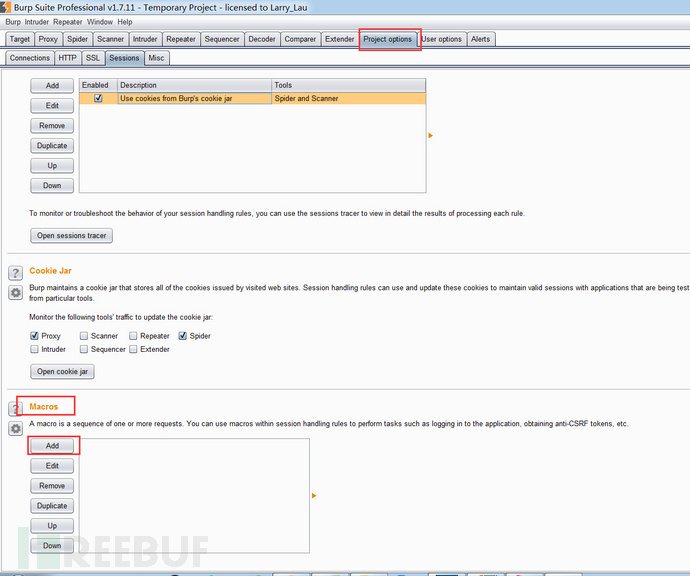Image resolution: width=690 pixels, height=576 pixels.
Task: Open the Misc sub-tab
Action: [156, 58]
